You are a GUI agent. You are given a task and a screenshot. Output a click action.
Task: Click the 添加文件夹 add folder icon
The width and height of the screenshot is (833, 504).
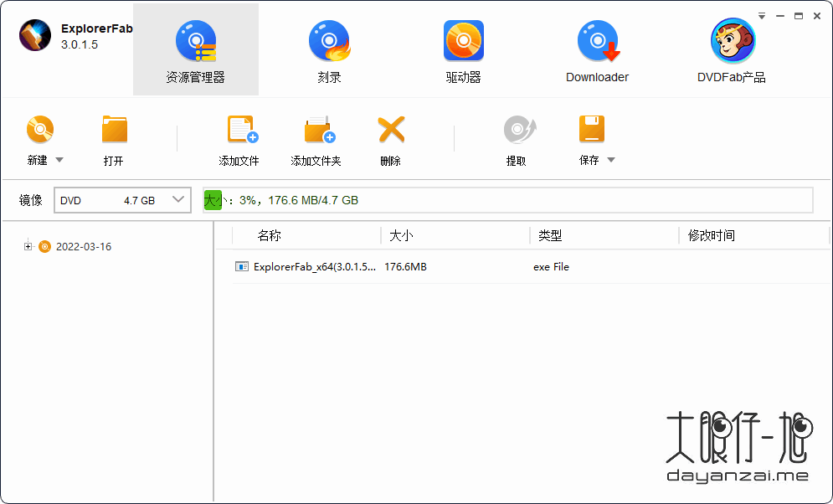point(319,129)
